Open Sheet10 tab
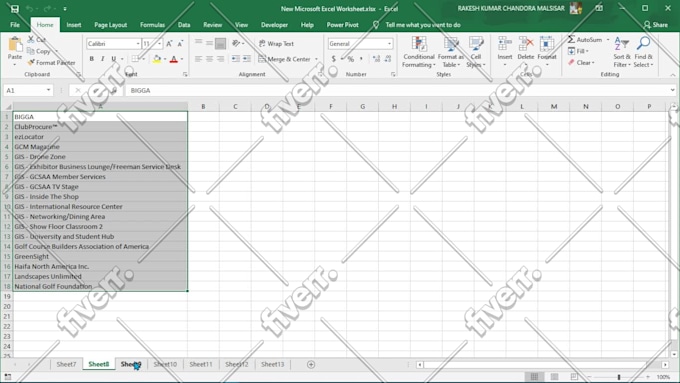 point(165,364)
